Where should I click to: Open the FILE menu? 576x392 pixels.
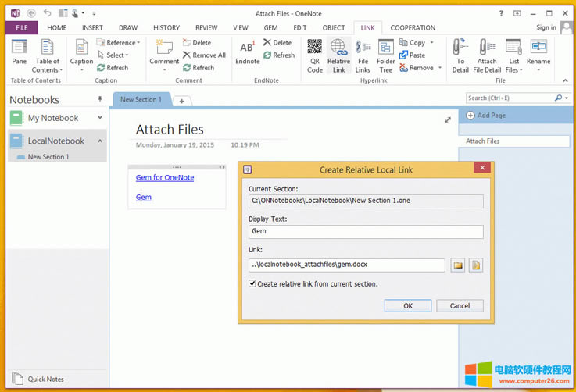(20, 27)
